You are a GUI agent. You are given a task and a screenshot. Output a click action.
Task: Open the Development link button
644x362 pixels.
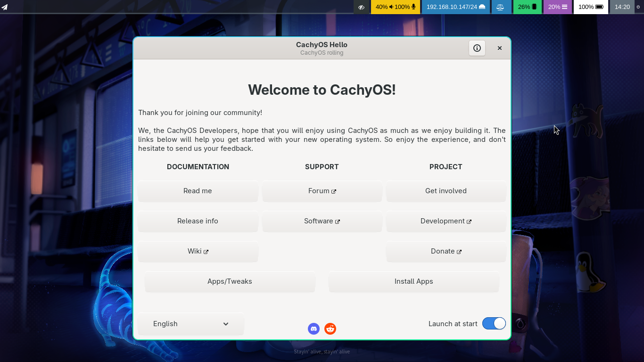click(x=446, y=221)
